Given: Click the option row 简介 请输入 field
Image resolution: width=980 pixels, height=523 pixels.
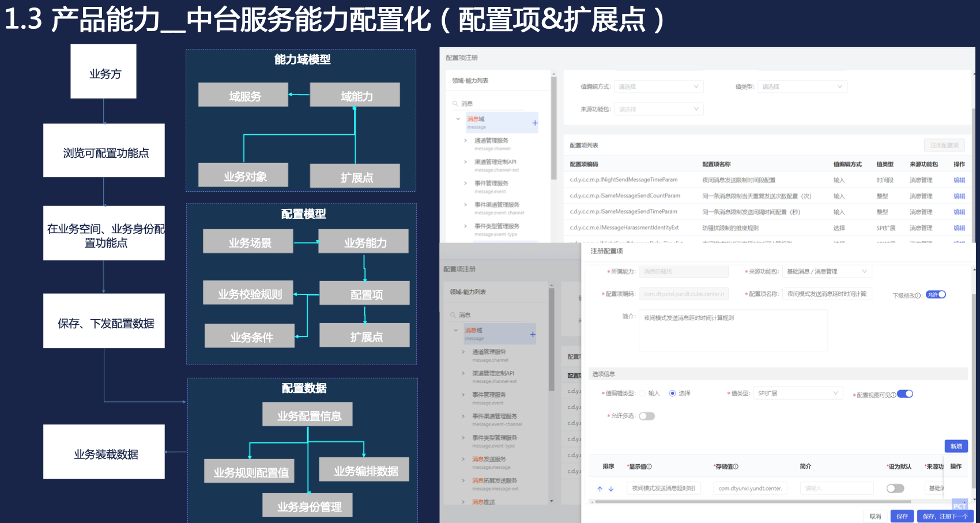Looking at the screenshot, I should [837, 488].
